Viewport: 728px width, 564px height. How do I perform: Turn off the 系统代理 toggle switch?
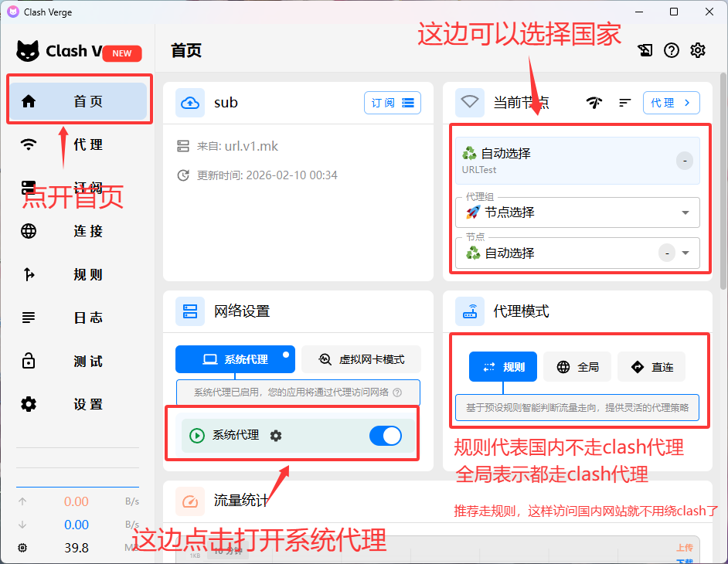click(x=386, y=436)
